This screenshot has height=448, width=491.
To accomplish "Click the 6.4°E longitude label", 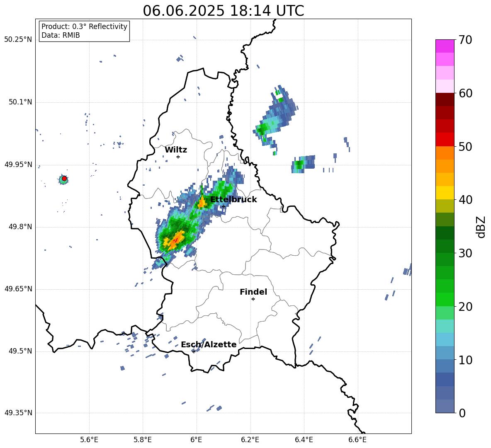I will [304, 440].
